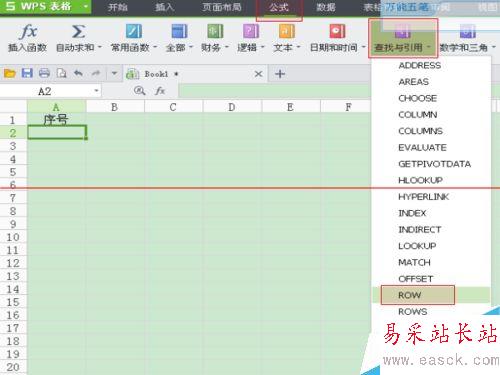Switch to the 页面布局 (Page Layout) tab

pos(222,7)
